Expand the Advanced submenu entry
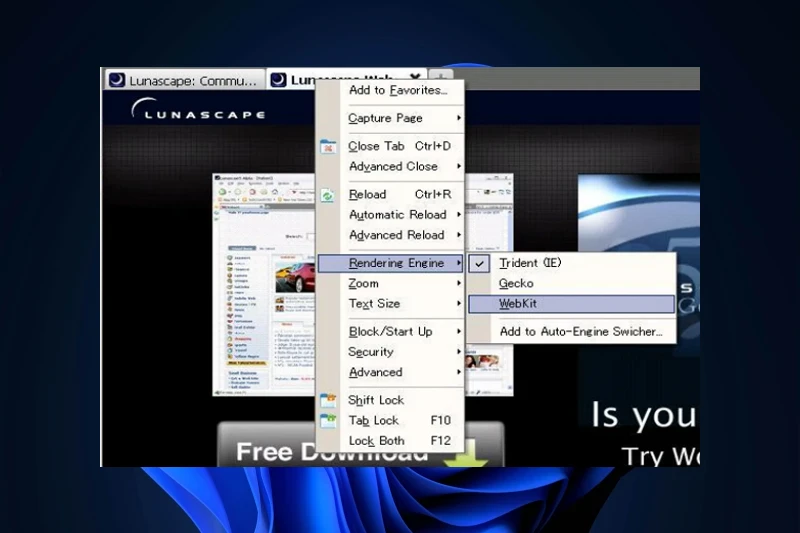This screenshot has width=800, height=533. [391, 373]
